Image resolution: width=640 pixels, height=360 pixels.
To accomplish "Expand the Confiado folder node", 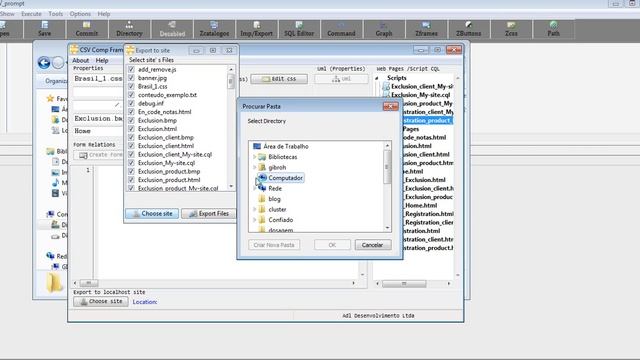I will click(254, 220).
